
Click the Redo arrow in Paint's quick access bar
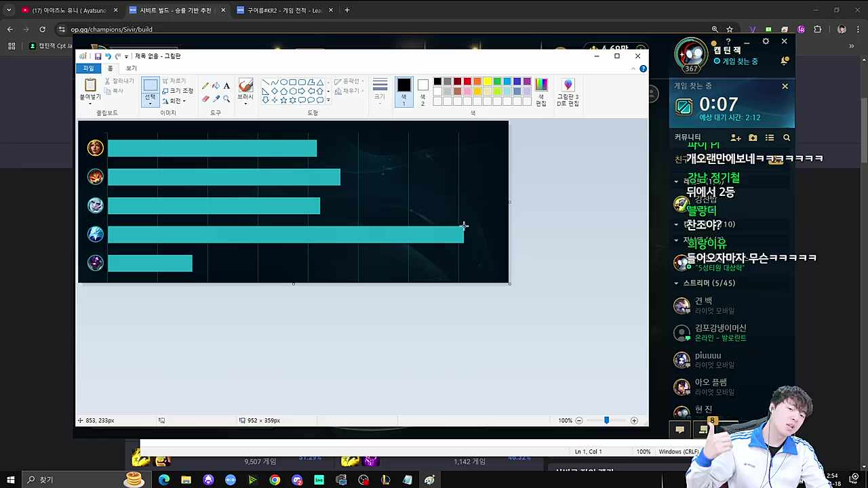pos(117,56)
